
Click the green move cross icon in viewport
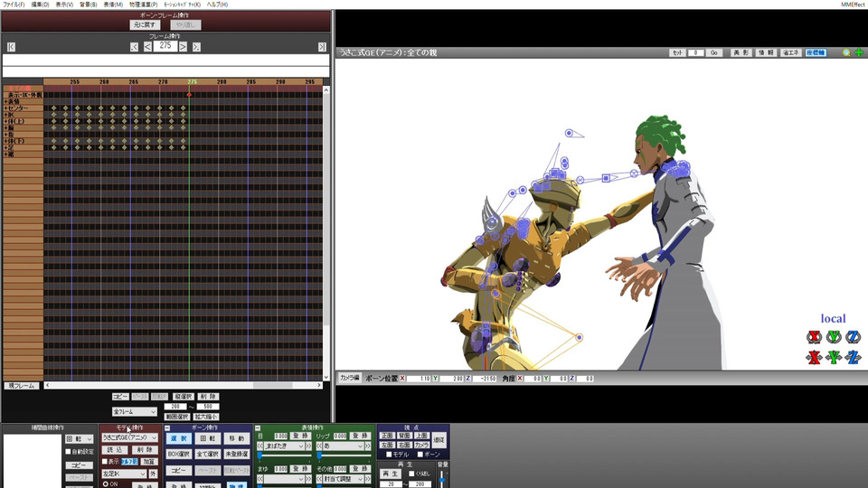[x=859, y=52]
